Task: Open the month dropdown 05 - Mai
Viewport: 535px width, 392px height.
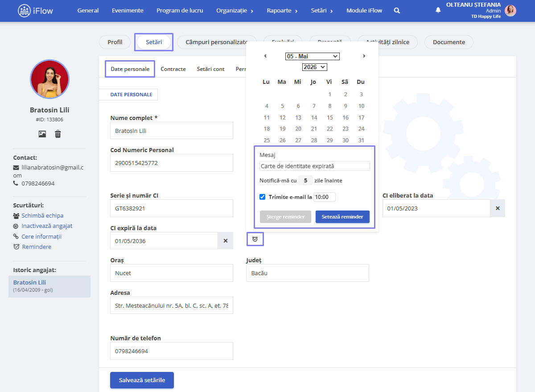Action: (313, 56)
